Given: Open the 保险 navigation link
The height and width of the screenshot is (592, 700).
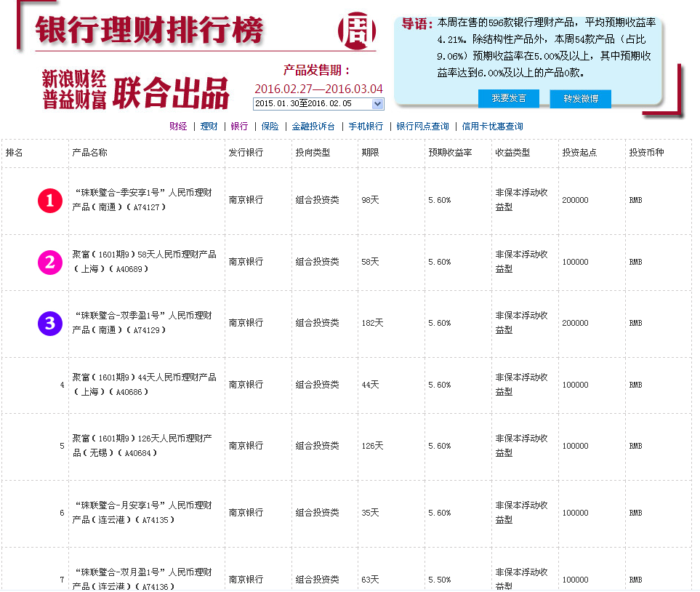Looking at the screenshot, I should click(x=270, y=127).
